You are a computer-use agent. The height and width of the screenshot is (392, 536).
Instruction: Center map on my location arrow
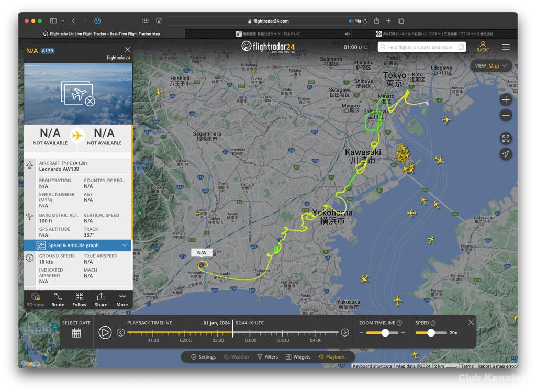[506, 154]
